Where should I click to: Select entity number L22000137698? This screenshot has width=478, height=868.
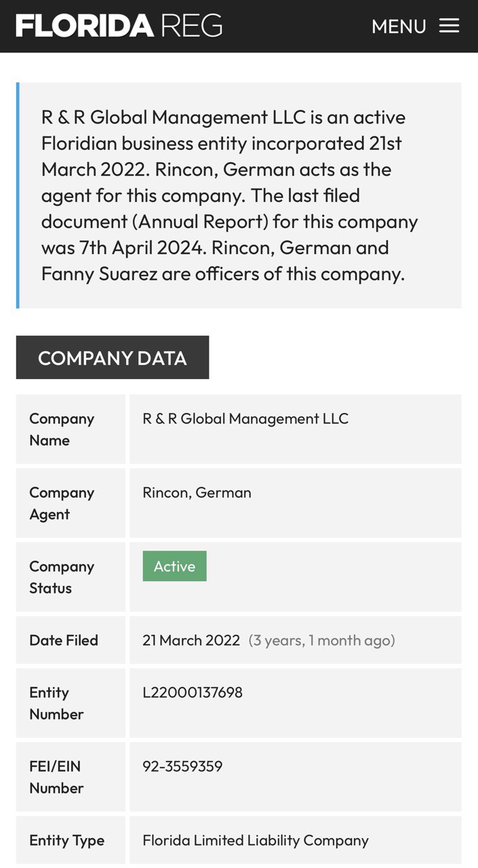pyautogui.click(x=193, y=692)
